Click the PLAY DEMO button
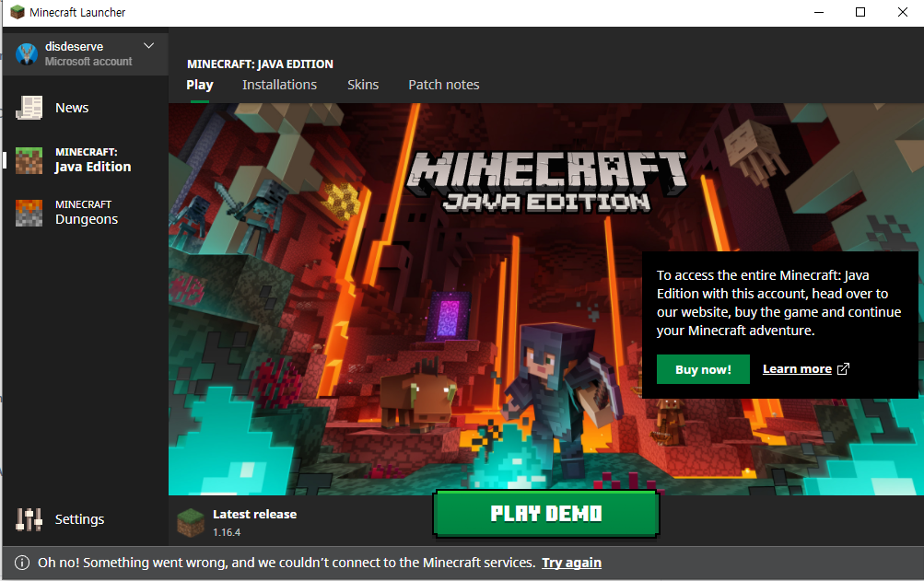Viewport: 924px width, 581px height. point(546,514)
